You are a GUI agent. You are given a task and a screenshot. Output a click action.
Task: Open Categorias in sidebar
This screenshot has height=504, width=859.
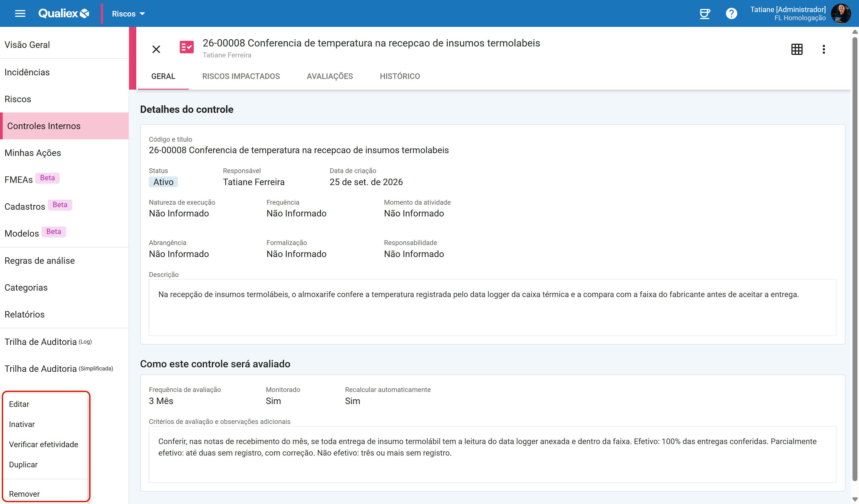[64, 288]
